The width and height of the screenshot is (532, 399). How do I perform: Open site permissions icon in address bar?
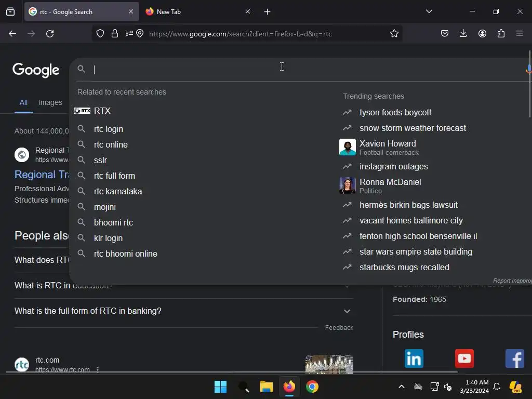point(129,34)
